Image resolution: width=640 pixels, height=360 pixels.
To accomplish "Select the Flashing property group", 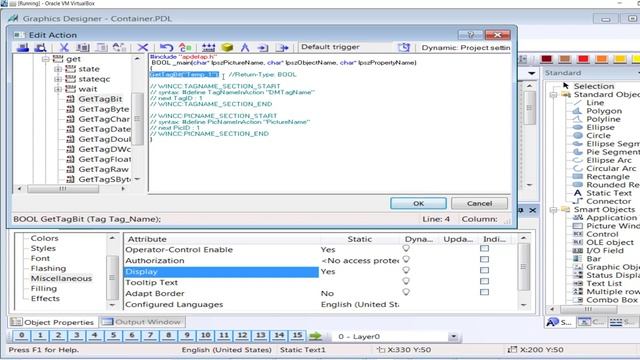I will coord(48,269).
